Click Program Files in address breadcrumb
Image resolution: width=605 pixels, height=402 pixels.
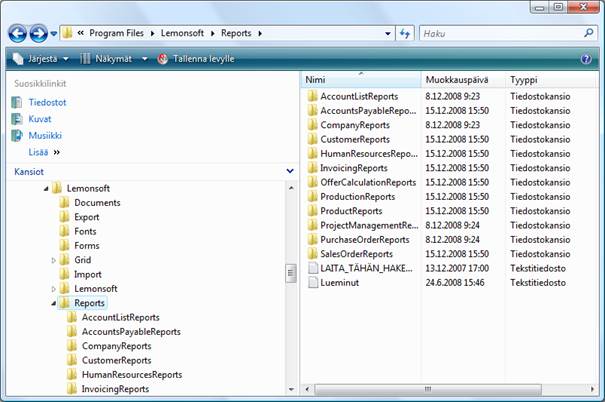click(117, 33)
